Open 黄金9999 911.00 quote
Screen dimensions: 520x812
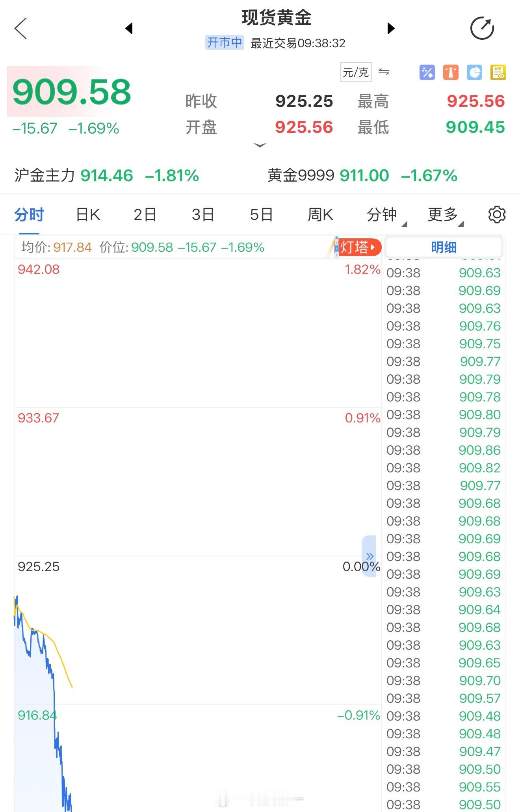click(x=362, y=175)
